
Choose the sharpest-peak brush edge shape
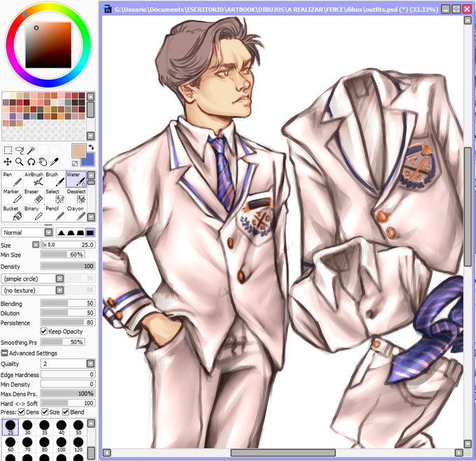pos(62,233)
